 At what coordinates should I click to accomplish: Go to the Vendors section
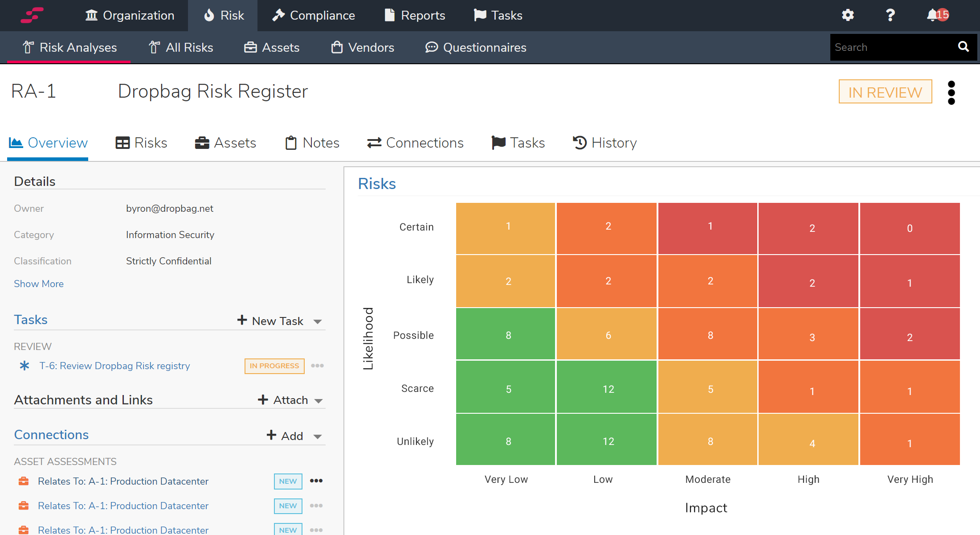363,47
